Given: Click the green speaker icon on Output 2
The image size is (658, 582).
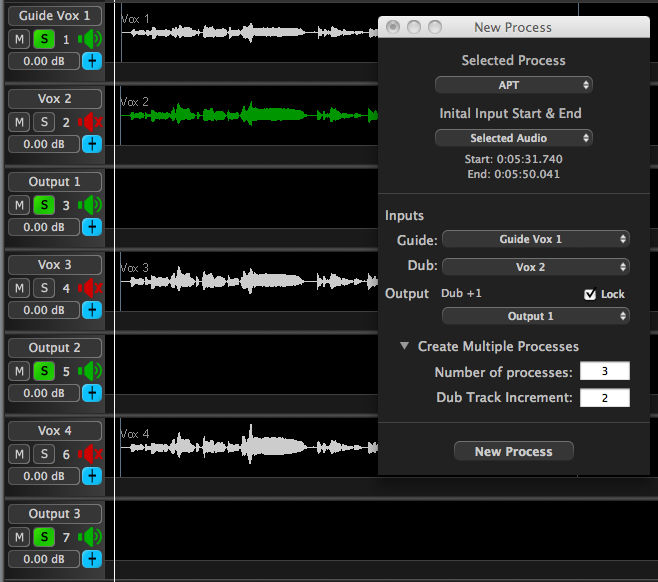Looking at the screenshot, I should pos(92,372).
